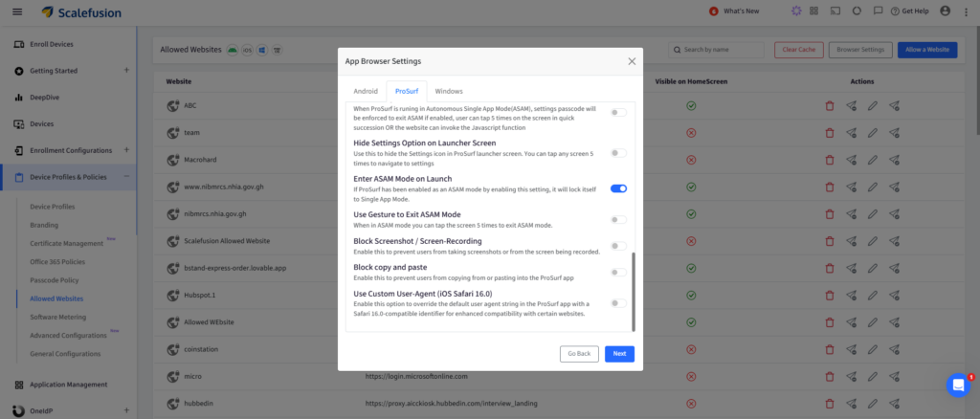Enable Use Gesture to Exit ASAM Mode
980x419 pixels.
(x=618, y=220)
